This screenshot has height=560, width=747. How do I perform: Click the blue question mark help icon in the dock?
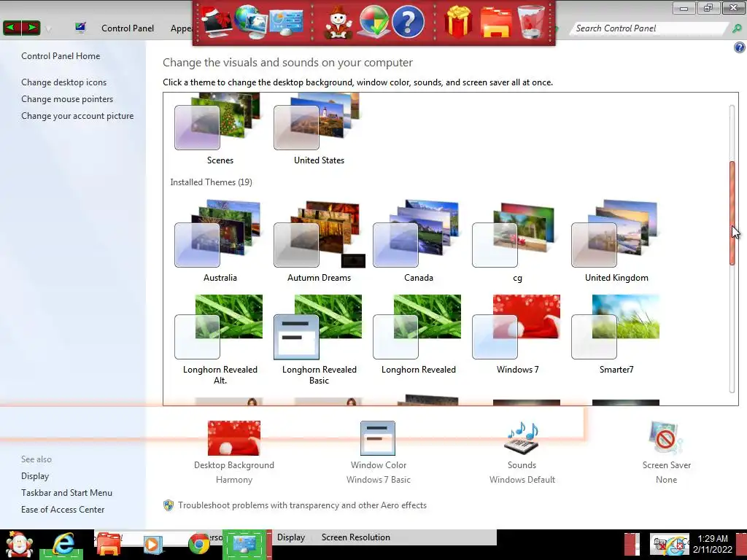click(x=409, y=22)
